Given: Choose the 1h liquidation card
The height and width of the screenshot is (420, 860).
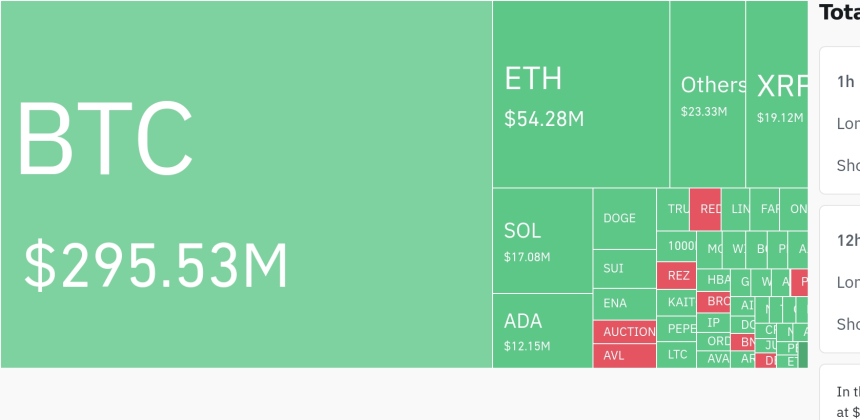Looking at the screenshot, I should click(839, 120).
